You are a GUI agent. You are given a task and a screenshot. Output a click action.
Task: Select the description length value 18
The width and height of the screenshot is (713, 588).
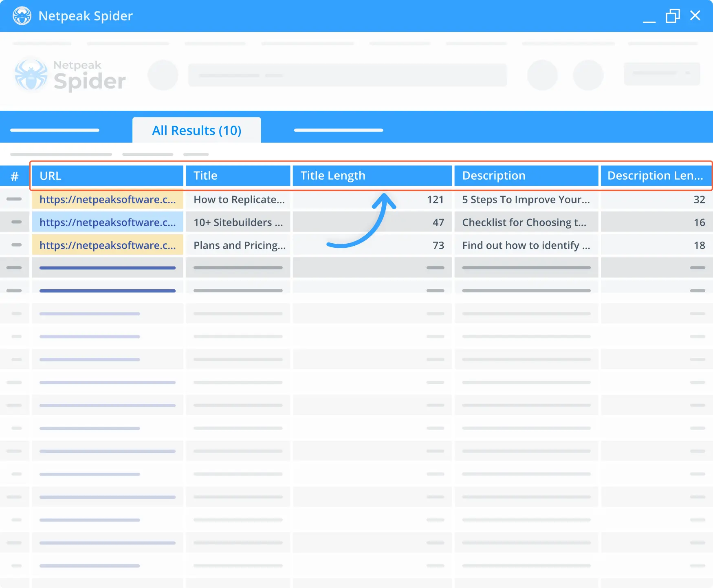click(x=699, y=245)
